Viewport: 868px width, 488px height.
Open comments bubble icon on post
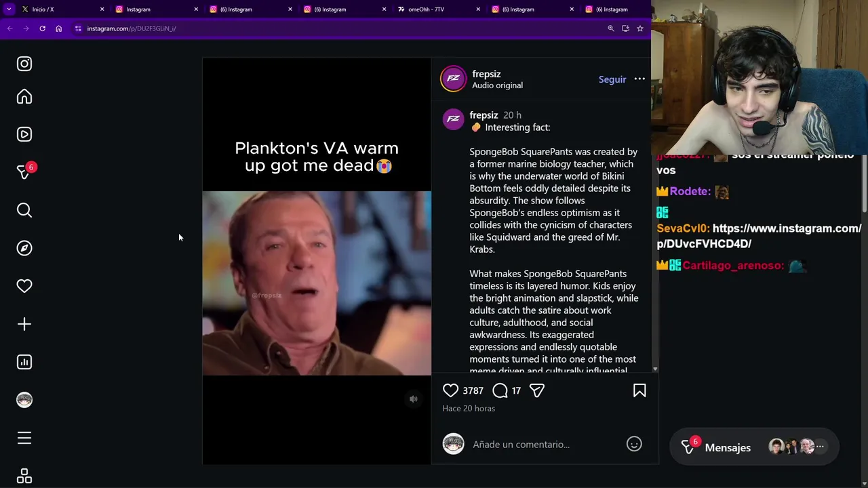(500, 390)
